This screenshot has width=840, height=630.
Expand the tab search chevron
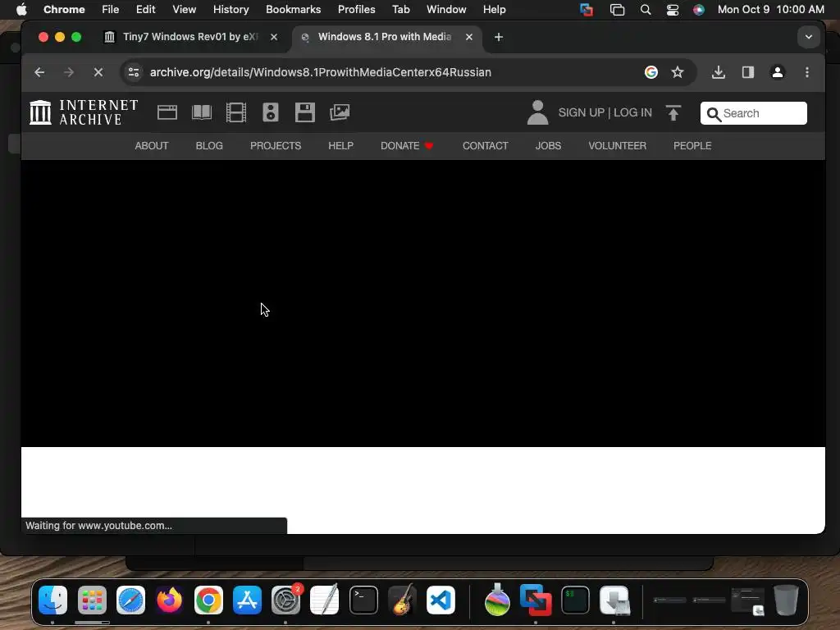[808, 37]
